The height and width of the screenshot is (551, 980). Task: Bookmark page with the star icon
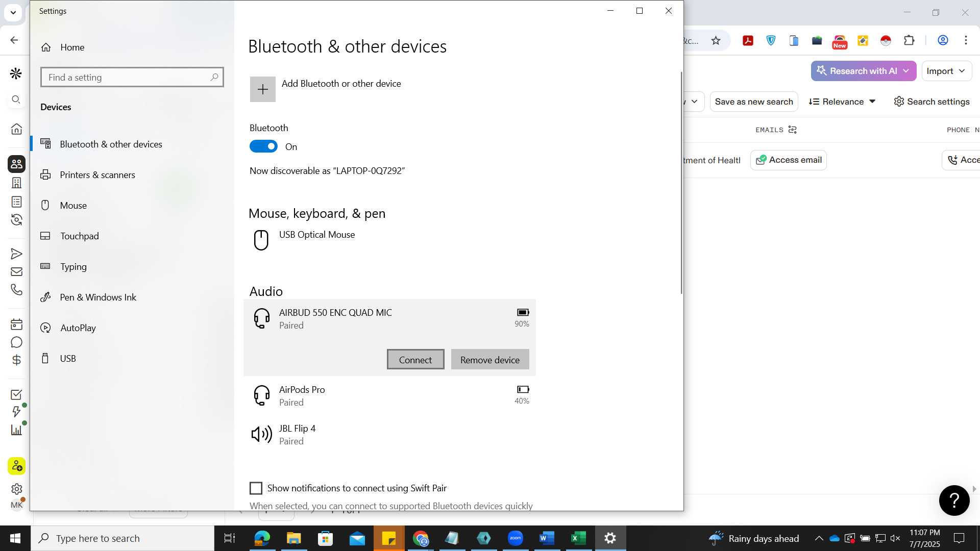[716, 41]
